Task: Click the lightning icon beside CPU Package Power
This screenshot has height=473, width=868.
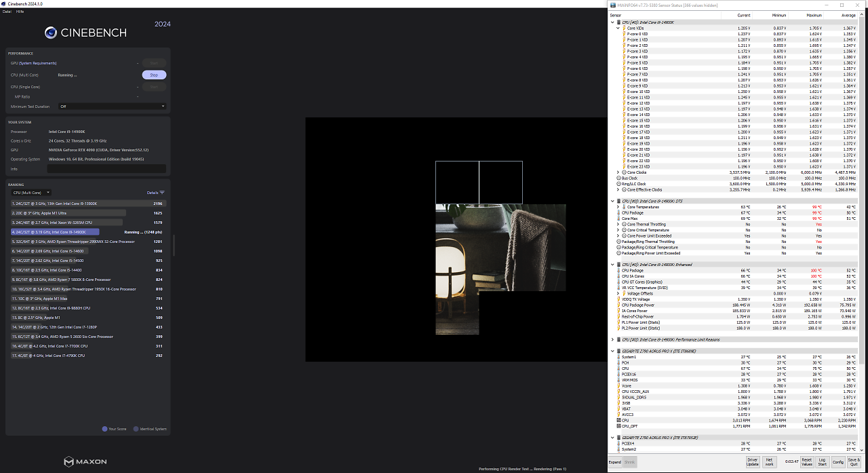Action: coord(619,305)
